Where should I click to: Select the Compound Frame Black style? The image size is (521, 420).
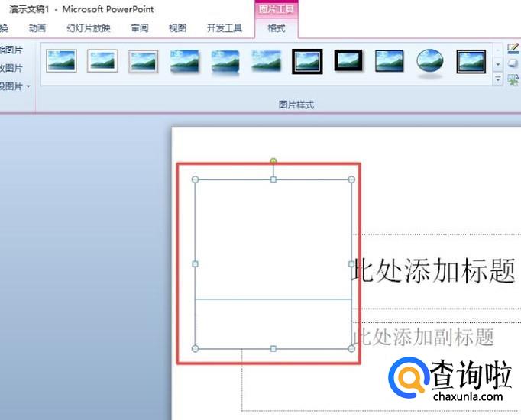(471, 61)
